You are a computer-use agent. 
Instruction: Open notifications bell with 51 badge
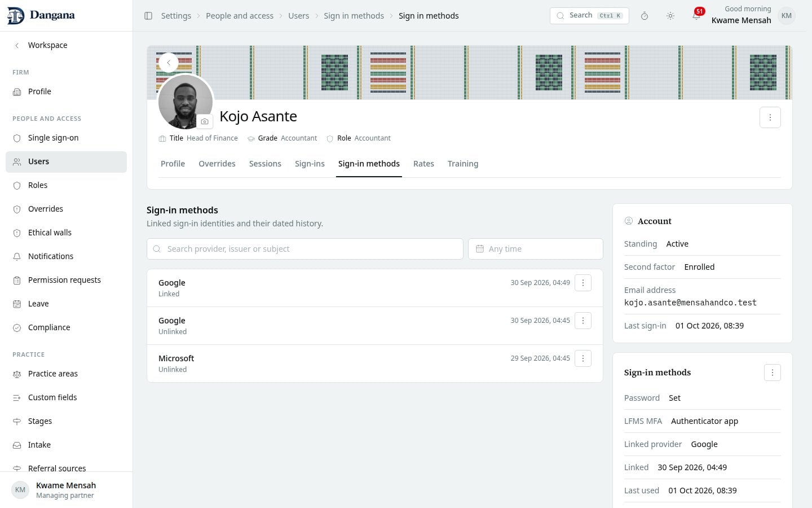point(696,16)
